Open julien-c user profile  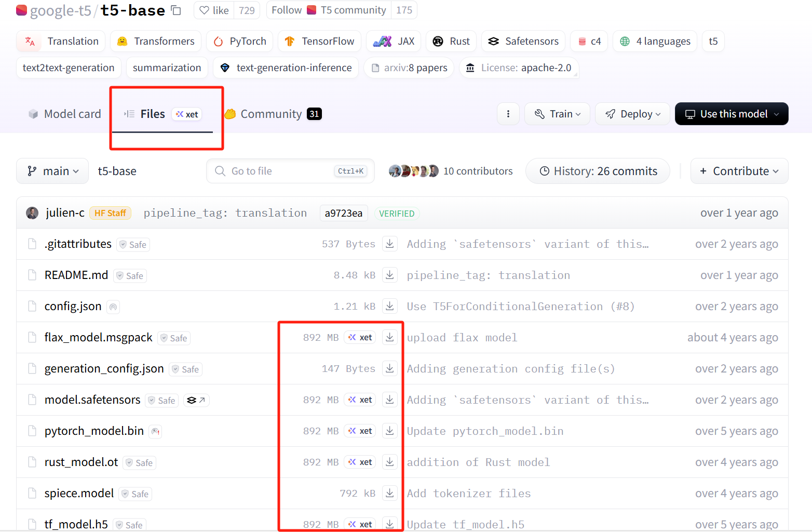pos(65,212)
